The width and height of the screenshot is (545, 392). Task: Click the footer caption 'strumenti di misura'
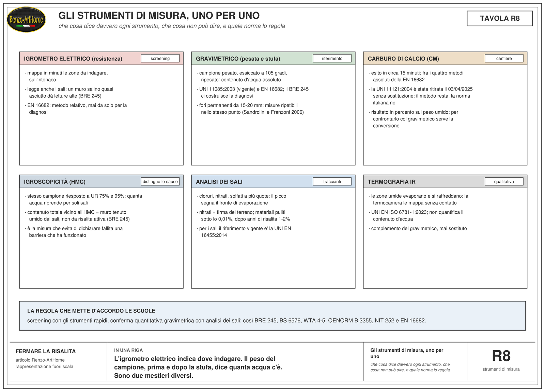coord(501,369)
